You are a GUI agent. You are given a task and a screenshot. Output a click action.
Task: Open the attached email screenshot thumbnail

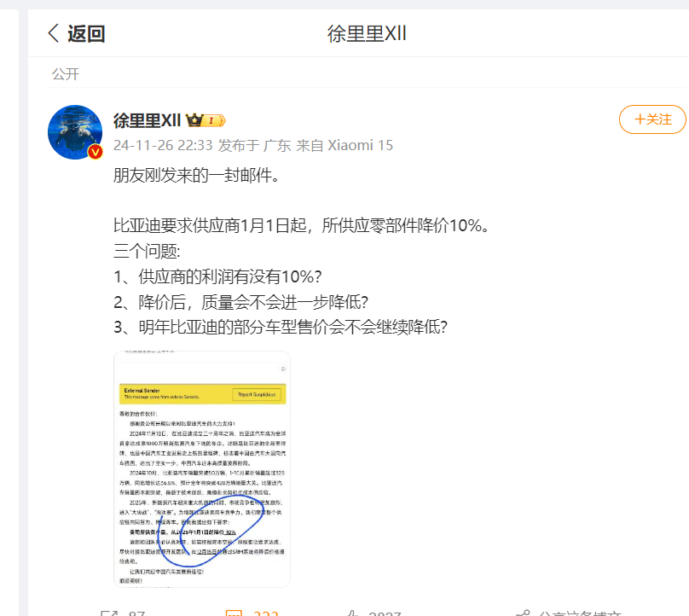[202, 468]
